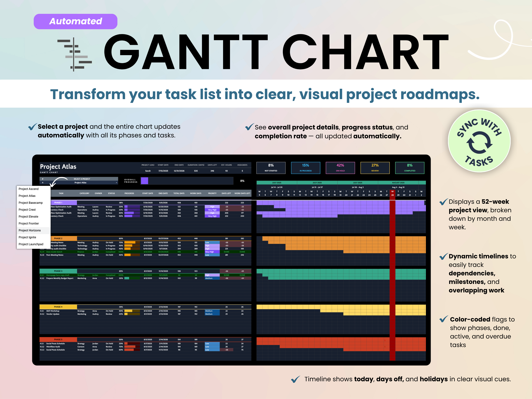Click the purple PHASE 1 header

(x=64, y=203)
